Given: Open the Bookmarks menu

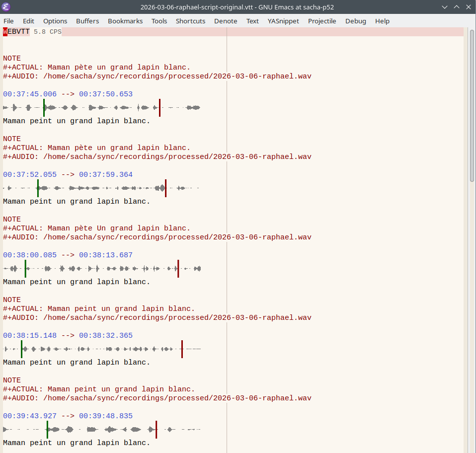Looking at the screenshot, I should pos(125,21).
